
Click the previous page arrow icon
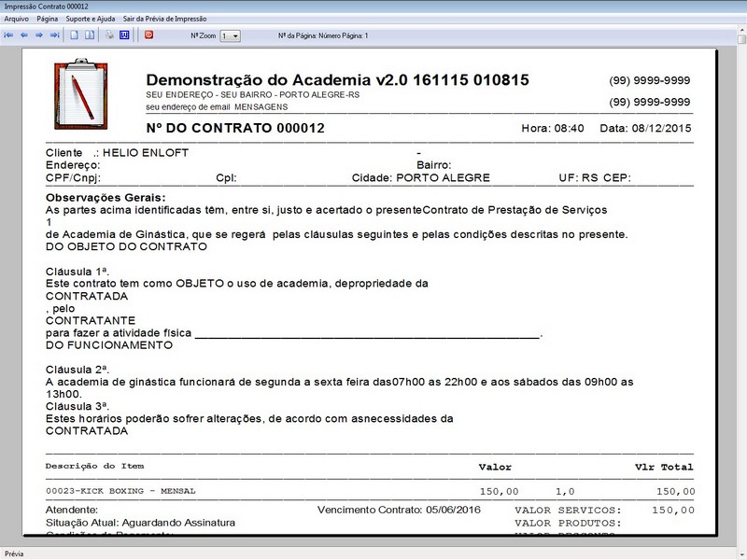[x=24, y=35]
